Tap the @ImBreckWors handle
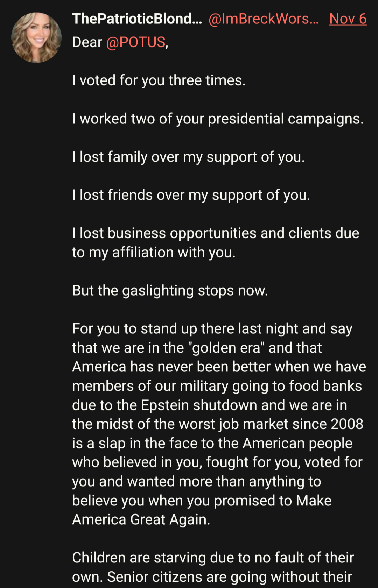The height and width of the screenshot is (588, 378). coord(263,19)
